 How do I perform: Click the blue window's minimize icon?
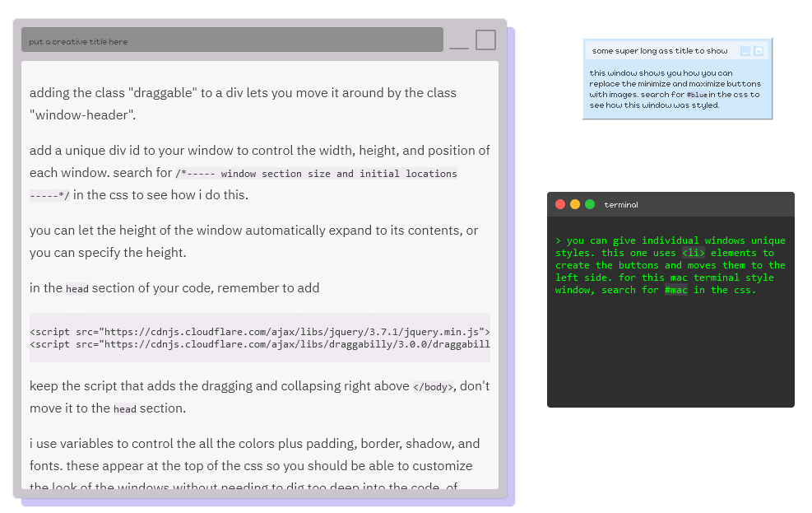coord(745,51)
